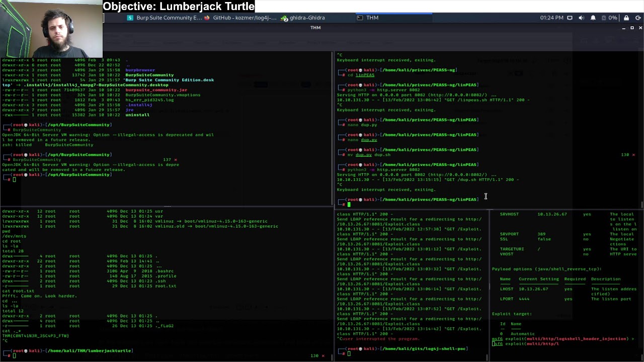
Task: Click the 'root.txt' file name in listing
Action: (165, 286)
